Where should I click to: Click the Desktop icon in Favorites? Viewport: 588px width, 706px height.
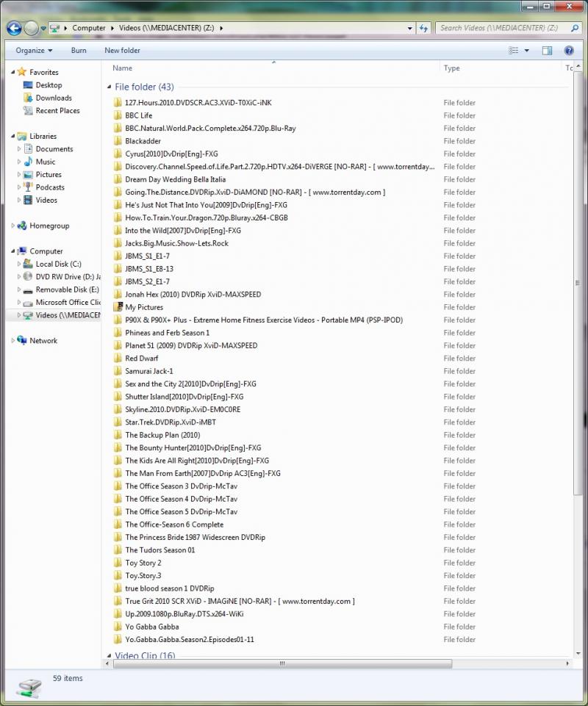point(28,85)
